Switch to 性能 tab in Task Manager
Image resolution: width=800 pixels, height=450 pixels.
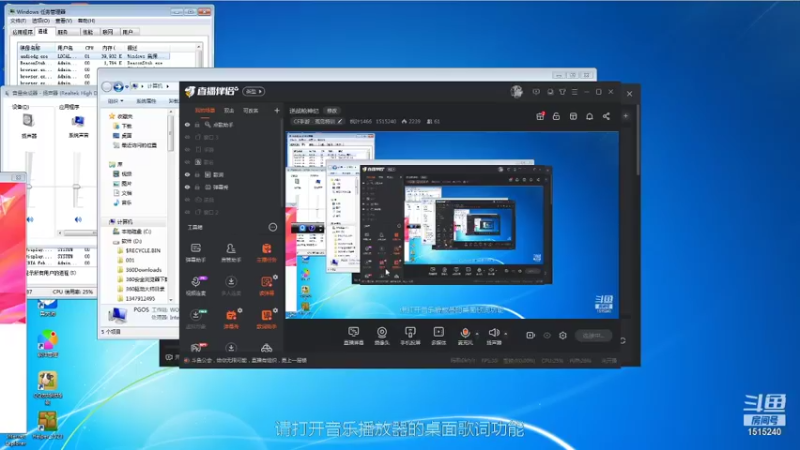(x=88, y=32)
